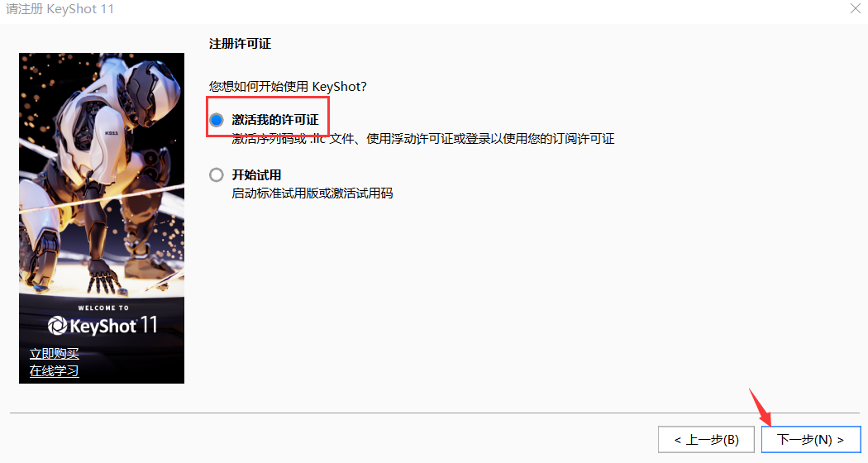Select the 激活我的许可证 radio button circle
The image size is (868, 463).
coord(217,120)
